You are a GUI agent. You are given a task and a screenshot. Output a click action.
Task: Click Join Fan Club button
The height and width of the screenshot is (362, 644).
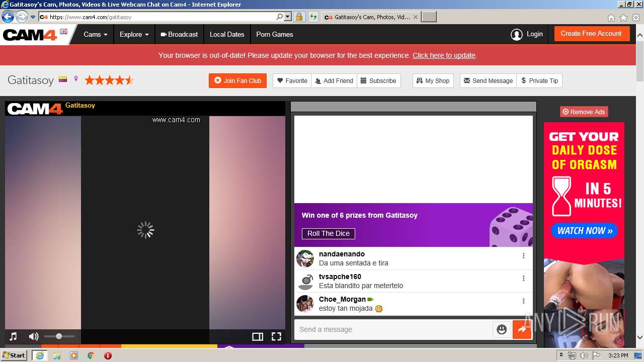click(x=237, y=80)
